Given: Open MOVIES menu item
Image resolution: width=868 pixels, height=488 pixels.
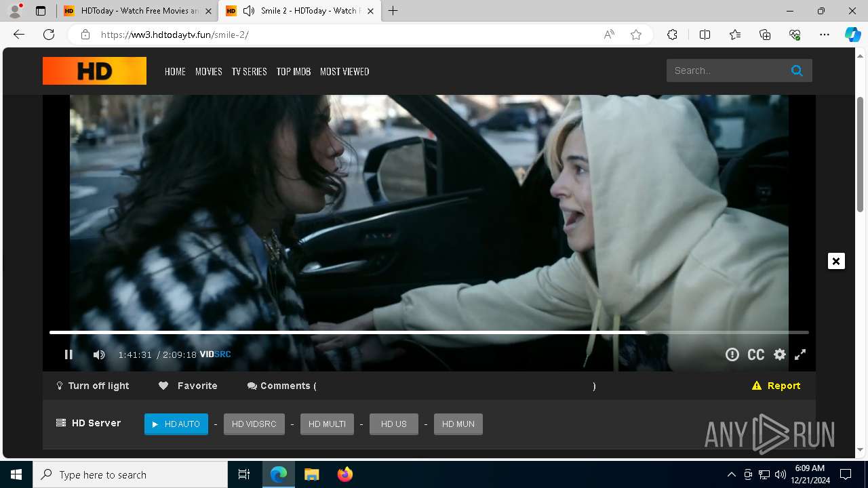Looking at the screenshot, I should point(209,71).
